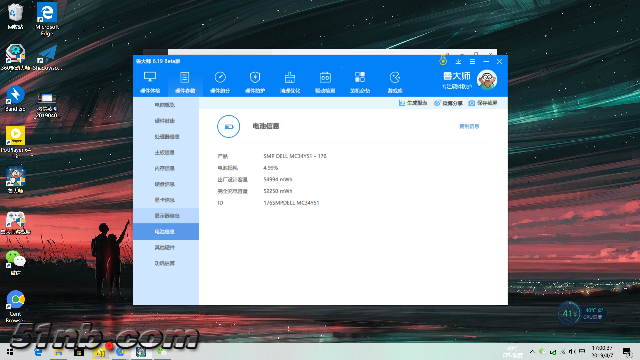This screenshot has height=360, width=640.
Task: Click 微博分享 Weibo share button
Action: [448, 103]
